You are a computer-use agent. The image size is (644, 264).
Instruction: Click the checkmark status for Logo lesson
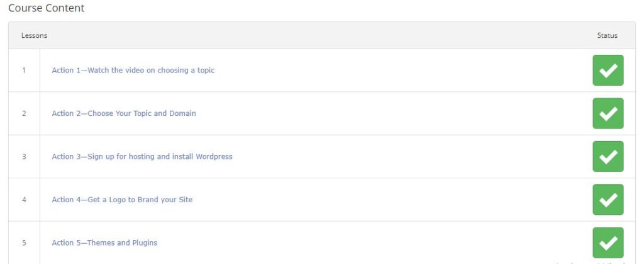pyautogui.click(x=608, y=200)
